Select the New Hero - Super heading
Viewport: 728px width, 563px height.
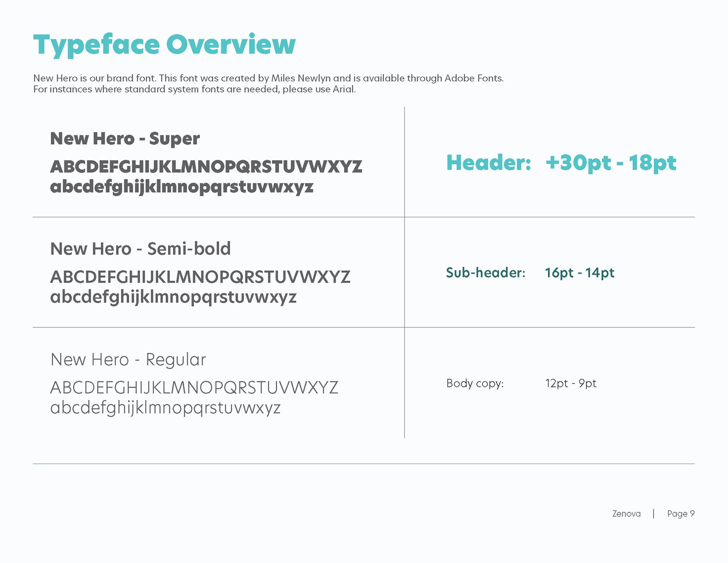point(125,139)
